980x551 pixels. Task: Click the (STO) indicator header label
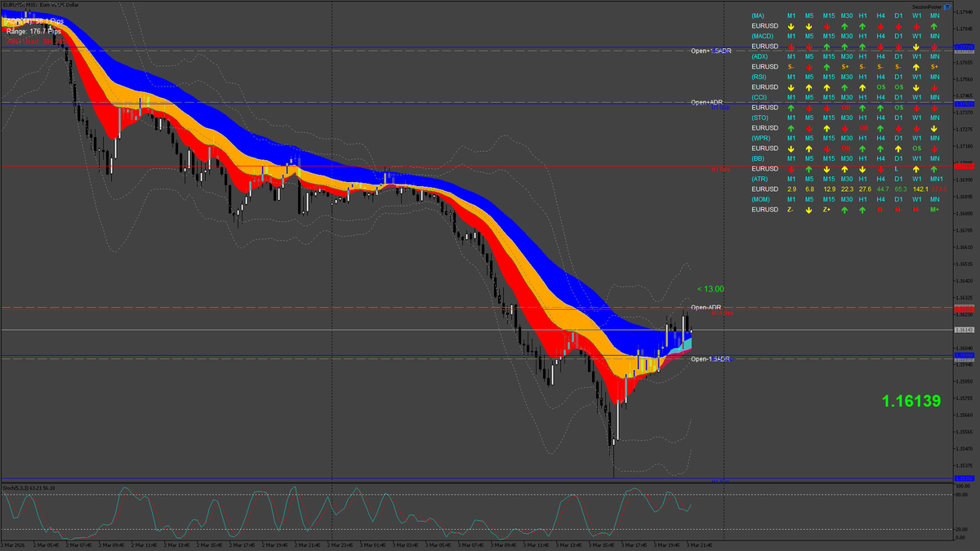click(x=760, y=118)
